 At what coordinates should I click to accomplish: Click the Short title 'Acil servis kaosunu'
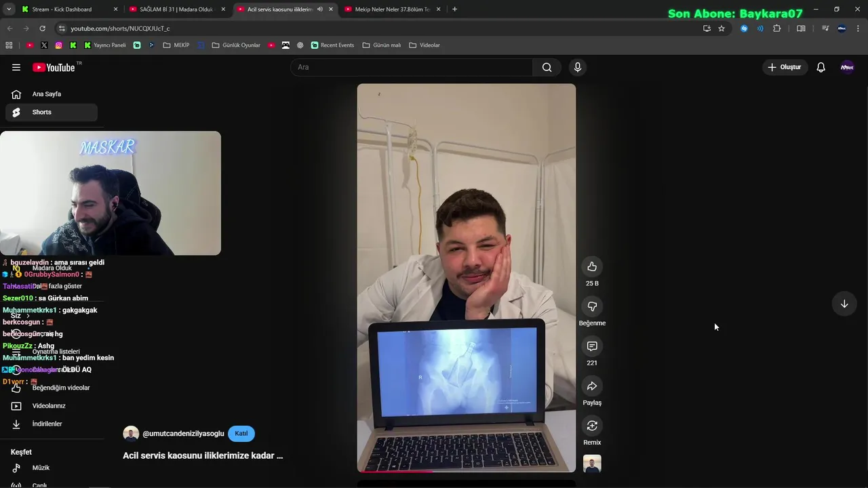coord(203,455)
